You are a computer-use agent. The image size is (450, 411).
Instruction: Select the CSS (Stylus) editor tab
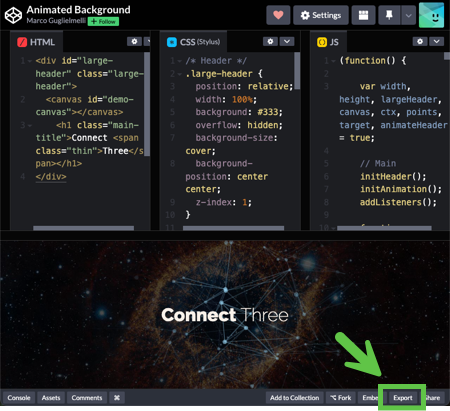tap(193, 42)
